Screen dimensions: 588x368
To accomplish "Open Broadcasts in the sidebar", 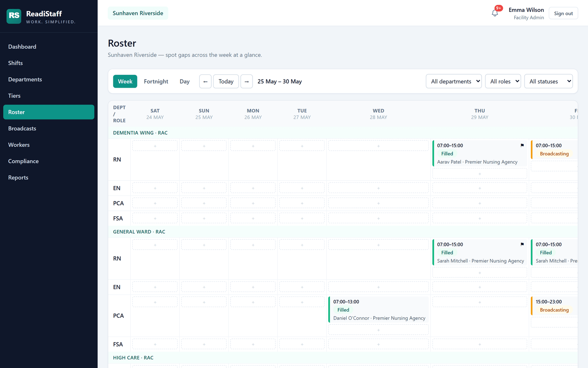I will click(x=49, y=128).
